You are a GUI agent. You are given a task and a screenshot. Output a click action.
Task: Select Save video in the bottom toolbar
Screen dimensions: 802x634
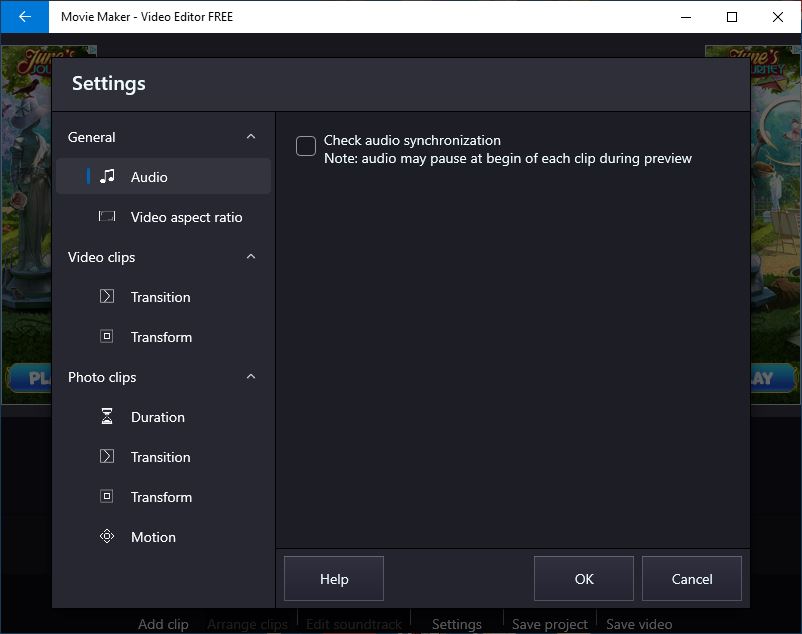[639, 624]
